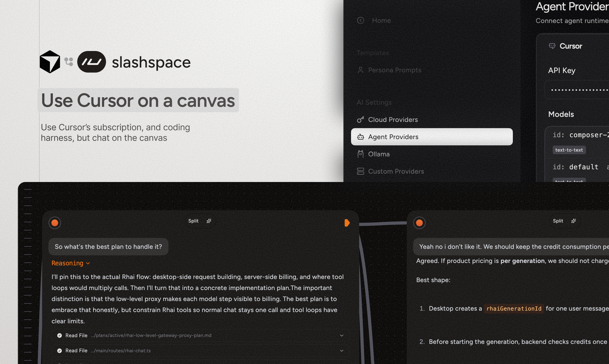
Task: Click the rhai-low-level-gateway-proxy-plan.md file path
Action: click(151, 335)
